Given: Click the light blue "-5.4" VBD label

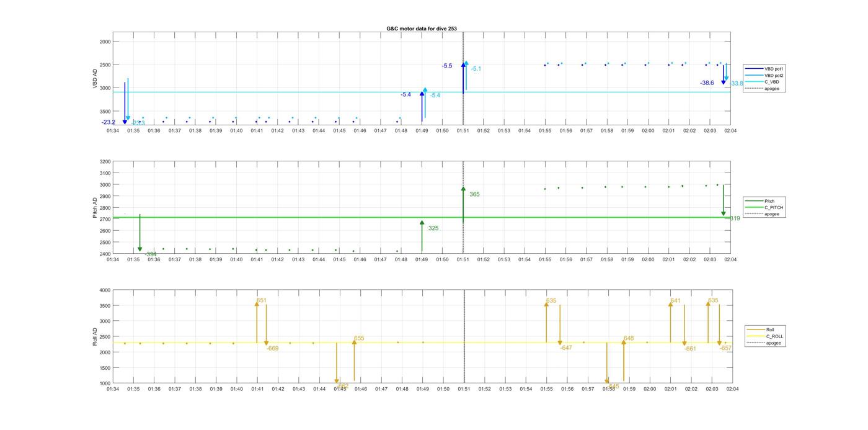Looking at the screenshot, I should 435,95.
